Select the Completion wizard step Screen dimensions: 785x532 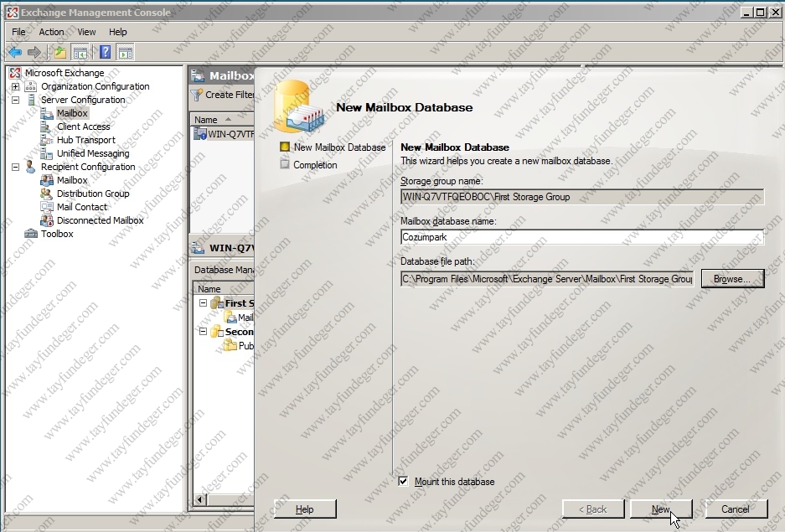click(315, 165)
